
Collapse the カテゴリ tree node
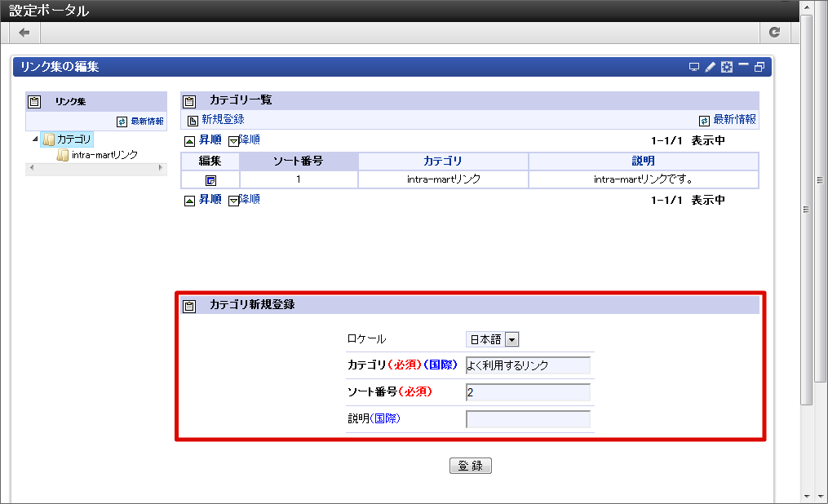tap(35, 139)
